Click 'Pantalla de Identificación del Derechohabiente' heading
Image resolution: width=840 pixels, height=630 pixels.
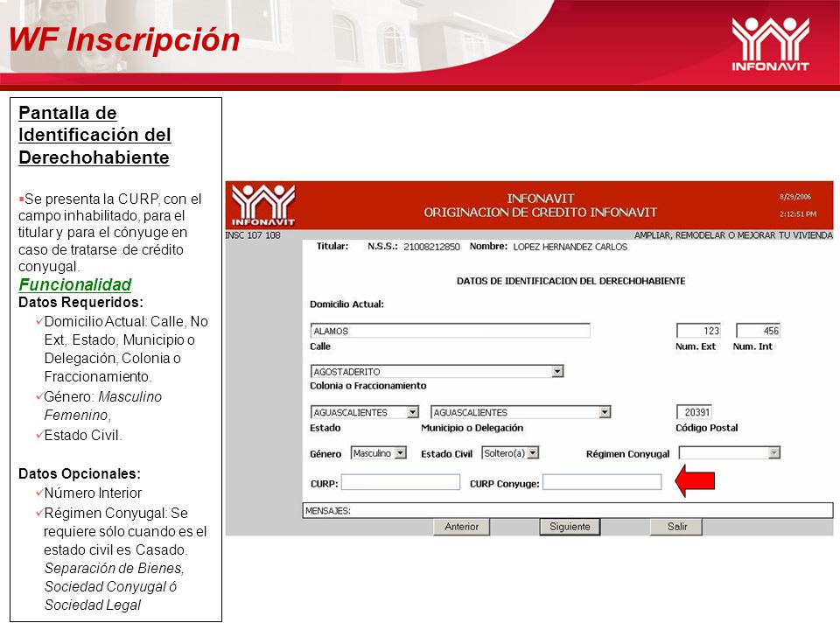(94, 135)
